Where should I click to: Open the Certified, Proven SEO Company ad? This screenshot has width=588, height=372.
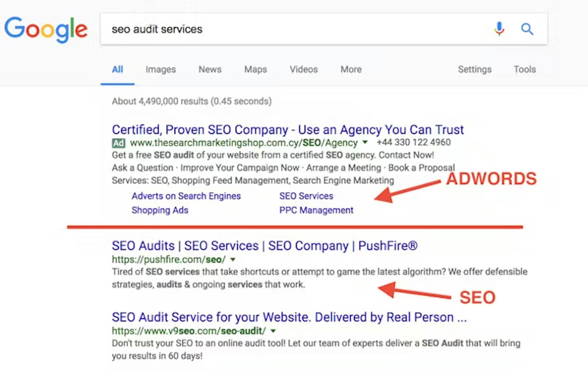[288, 130]
